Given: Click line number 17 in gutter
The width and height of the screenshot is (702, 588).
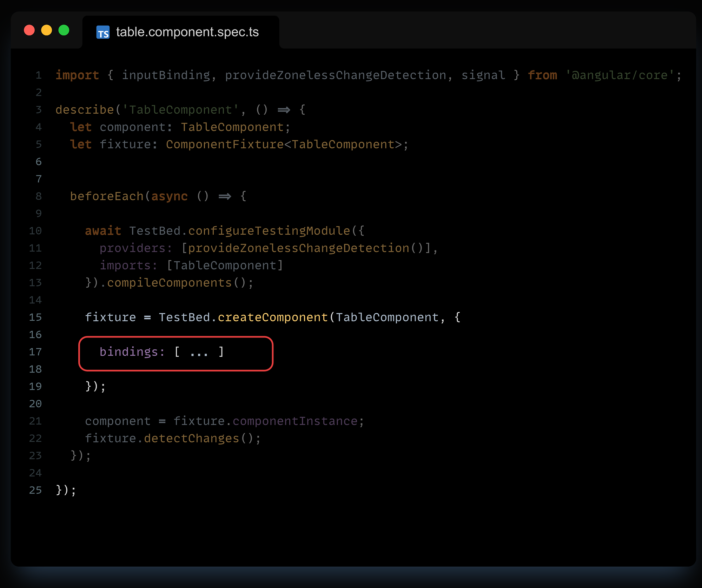Looking at the screenshot, I should pyautogui.click(x=35, y=352).
